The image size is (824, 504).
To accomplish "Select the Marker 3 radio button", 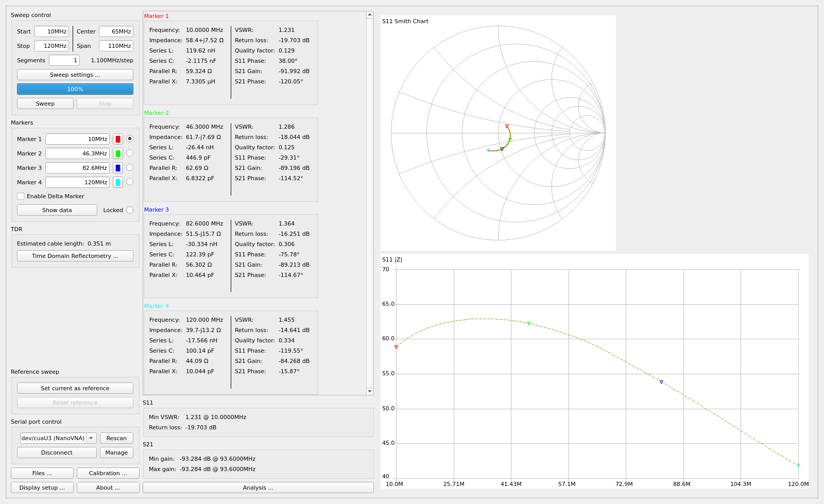I will click(130, 167).
